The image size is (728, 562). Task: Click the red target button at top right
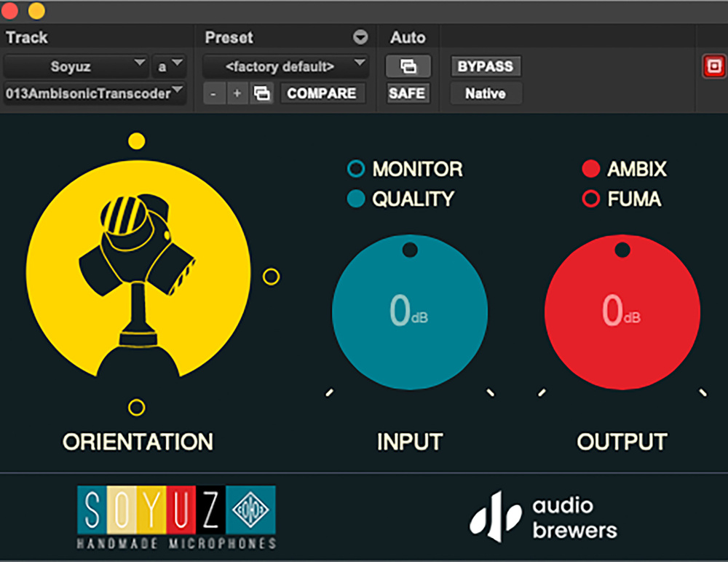pos(711,67)
